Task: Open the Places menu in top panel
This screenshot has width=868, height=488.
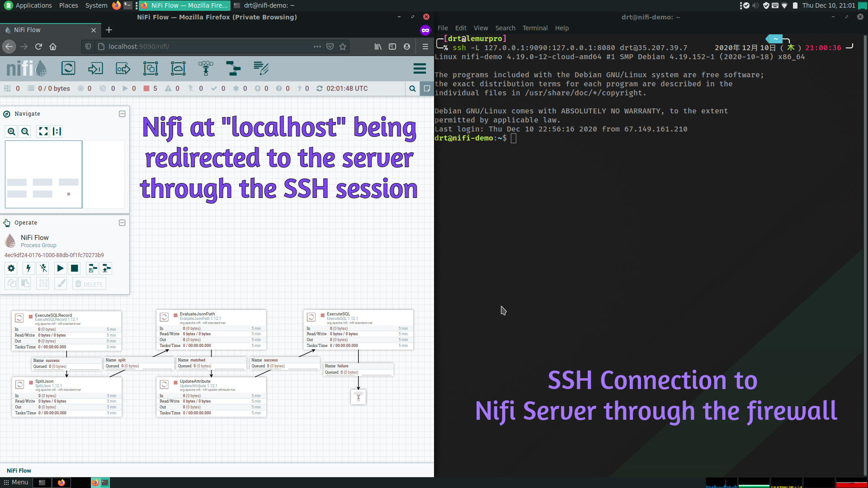Action: tap(68, 5)
